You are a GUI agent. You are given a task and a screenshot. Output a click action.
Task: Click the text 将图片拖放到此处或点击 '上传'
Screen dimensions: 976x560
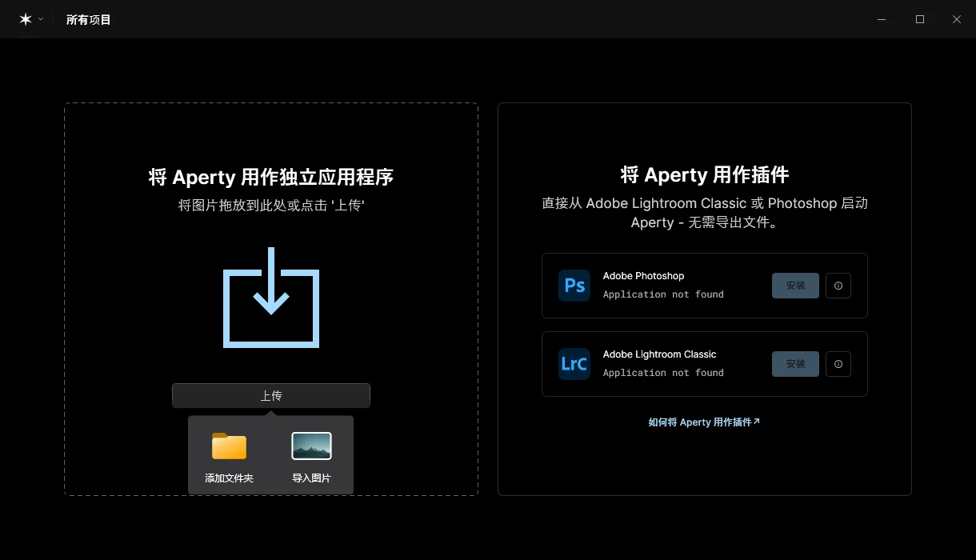271,206
